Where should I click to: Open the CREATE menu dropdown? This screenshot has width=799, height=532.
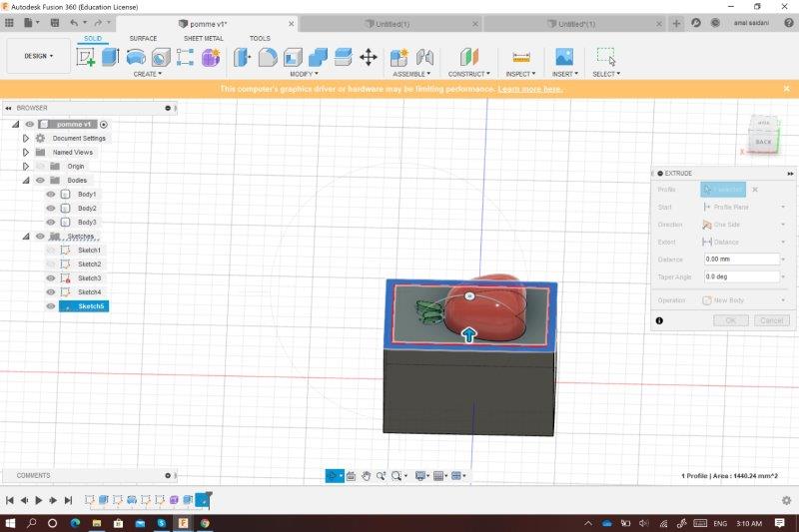click(x=147, y=74)
